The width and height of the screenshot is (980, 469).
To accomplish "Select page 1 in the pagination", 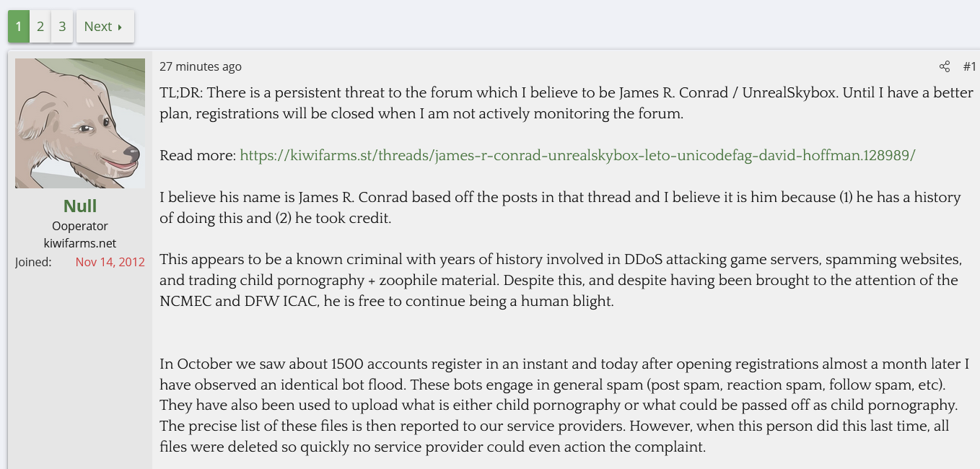I will click(x=18, y=27).
